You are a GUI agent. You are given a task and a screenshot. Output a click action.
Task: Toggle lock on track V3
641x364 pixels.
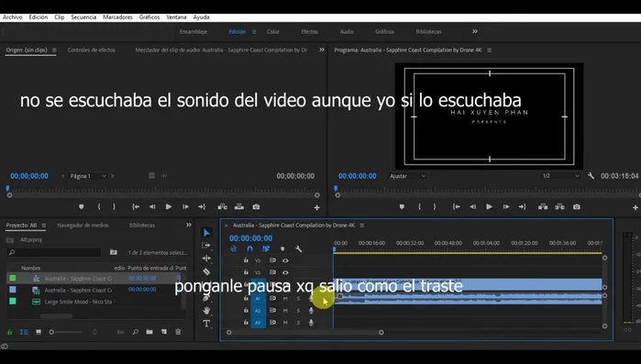(246, 260)
